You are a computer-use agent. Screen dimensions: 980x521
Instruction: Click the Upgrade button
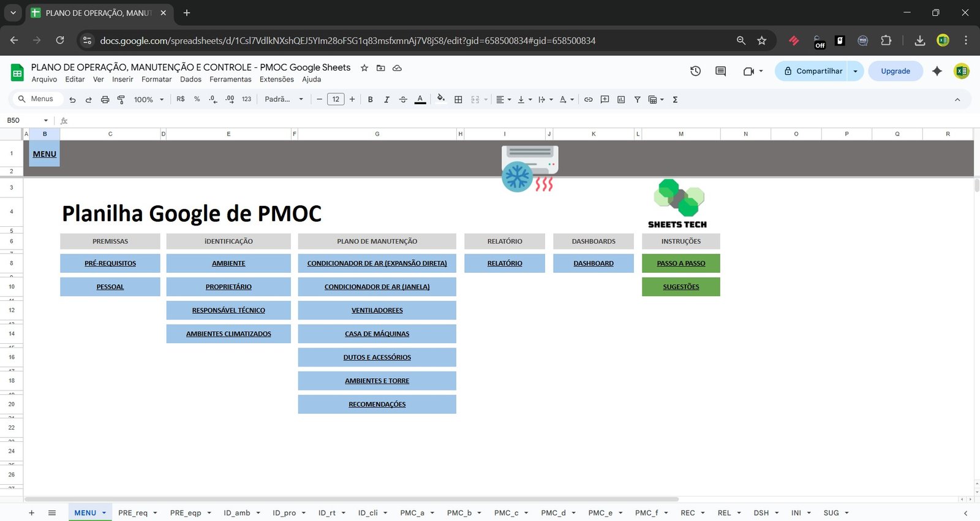point(895,71)
